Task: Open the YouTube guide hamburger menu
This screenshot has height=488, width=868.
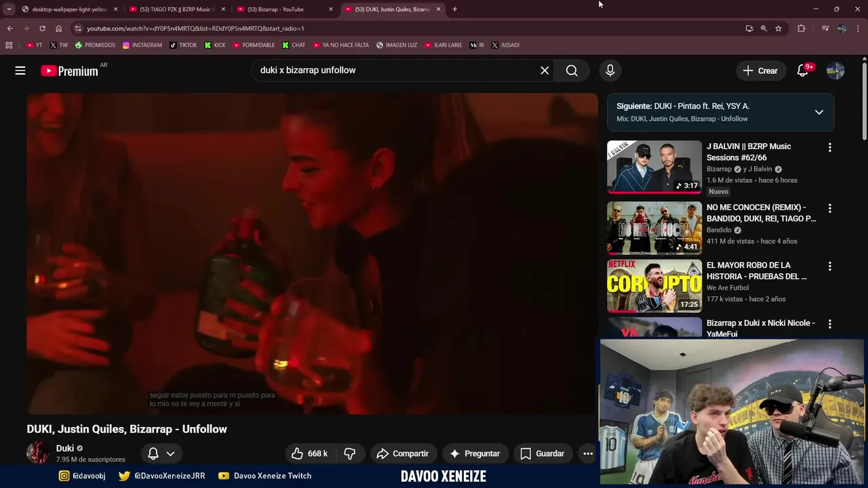Action: [x=20, y=70]
